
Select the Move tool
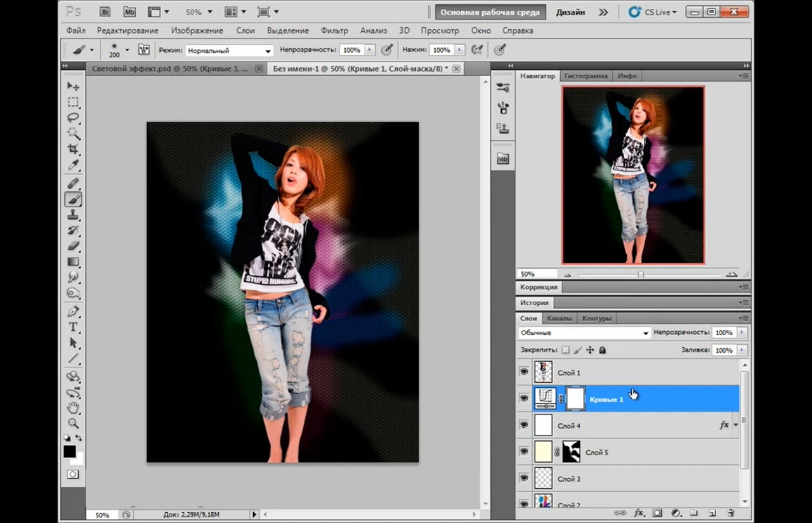pyautogui.click(x=74, y=86)
